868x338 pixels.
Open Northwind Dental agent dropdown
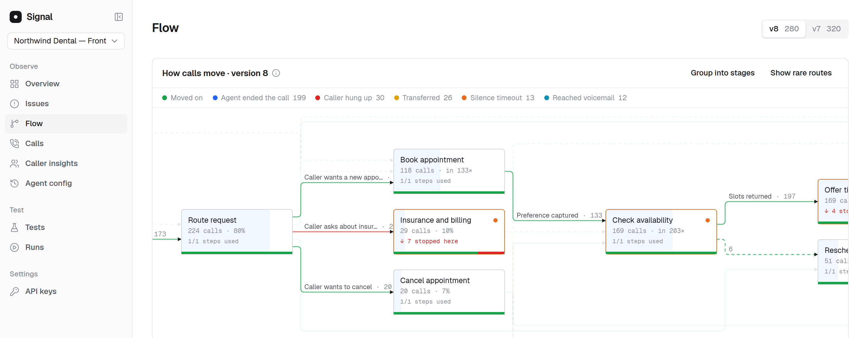(66, 41)
